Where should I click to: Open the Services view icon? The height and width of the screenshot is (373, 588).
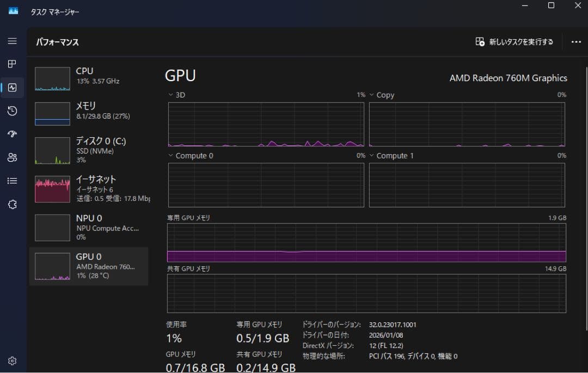tap(12, 204)
